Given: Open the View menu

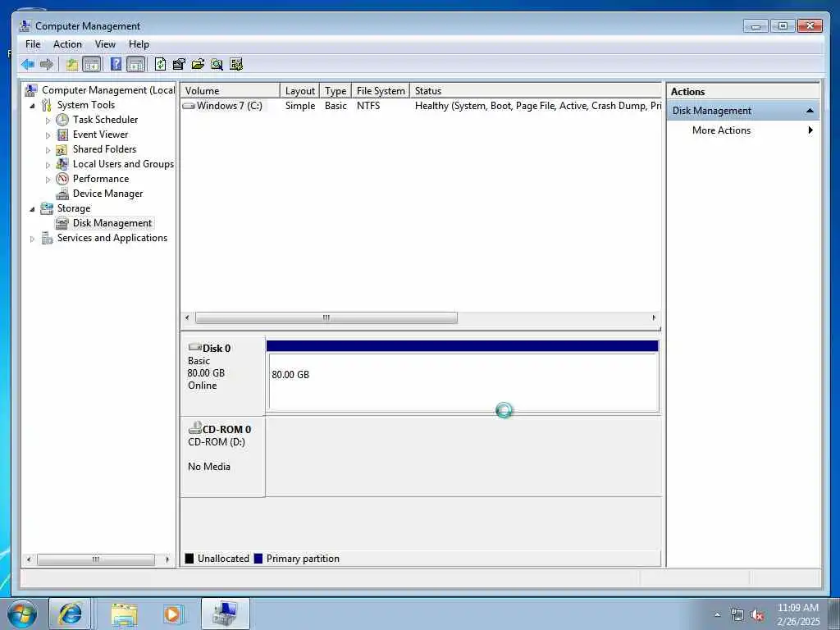Looking at the screenshot, I should coord(105,44).
